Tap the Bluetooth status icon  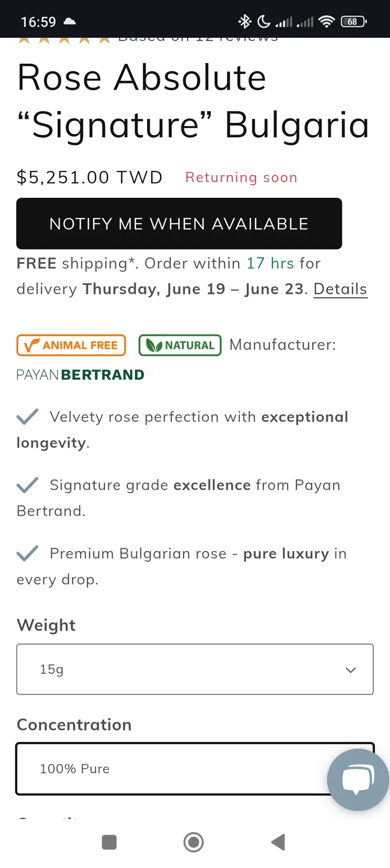[245, 22]
